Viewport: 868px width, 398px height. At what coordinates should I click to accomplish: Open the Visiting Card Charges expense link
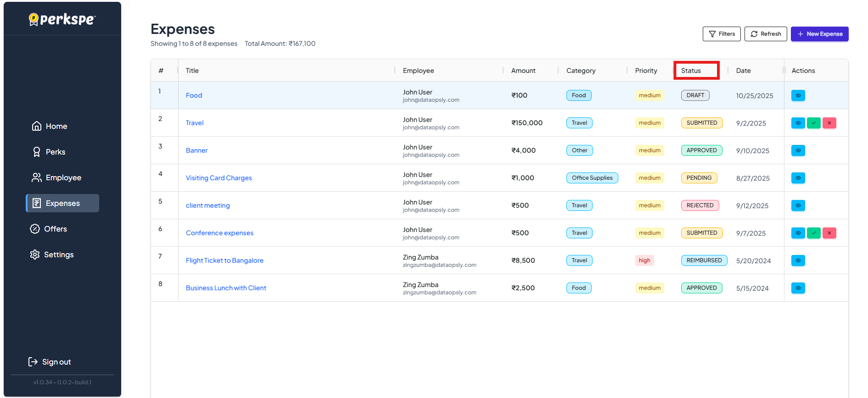(218, 178)
